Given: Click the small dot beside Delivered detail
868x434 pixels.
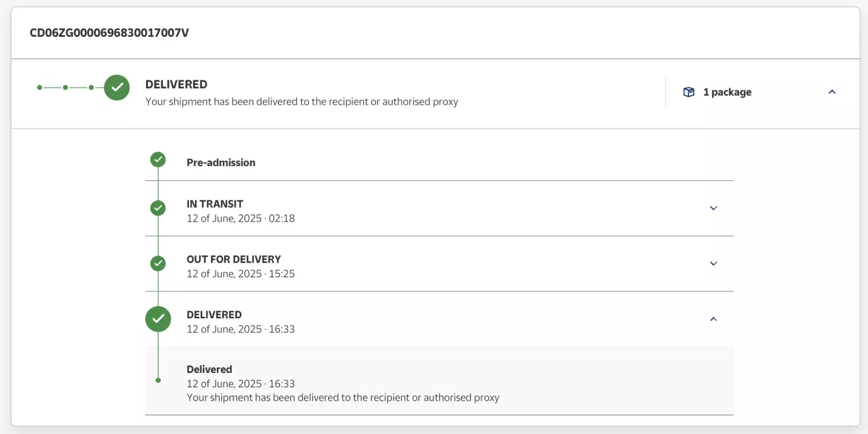Looking at the screenshot, I should 158,380.
